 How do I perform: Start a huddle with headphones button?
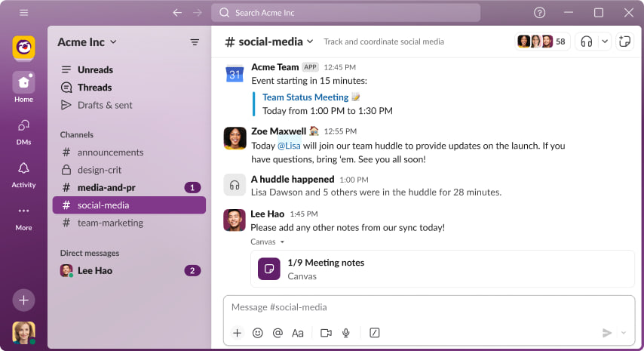pyautogui.click(x=587, y=42)
